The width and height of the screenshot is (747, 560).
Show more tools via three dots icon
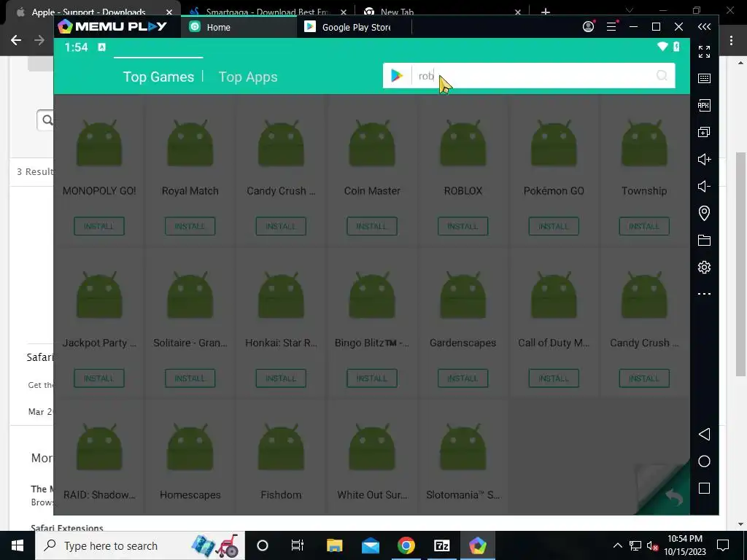[704, 294]
